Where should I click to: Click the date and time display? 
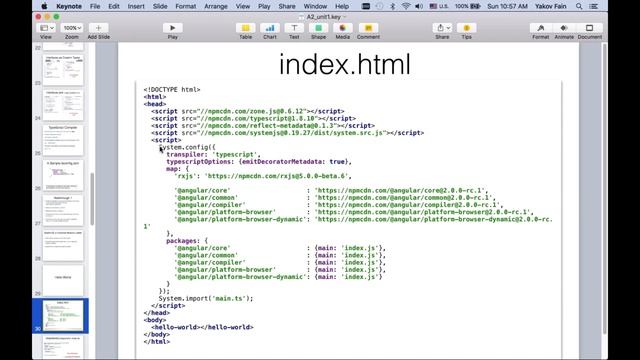507,6
